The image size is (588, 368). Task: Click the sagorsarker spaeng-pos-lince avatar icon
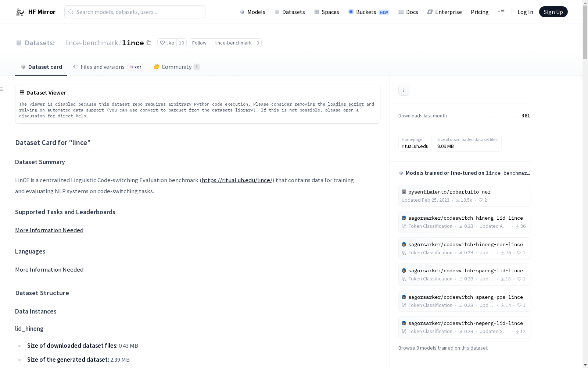[x=404, y=297]
